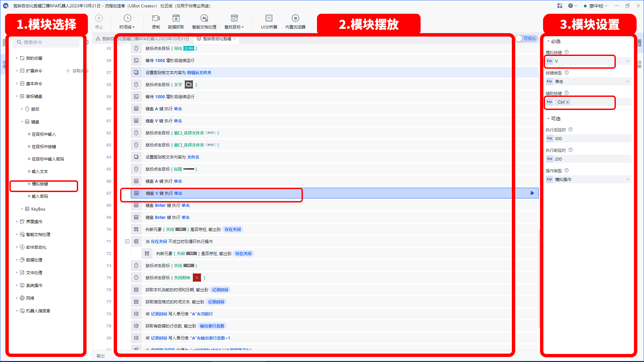Open the 文件处理 category
644x362 pixels.
point(34,273)
